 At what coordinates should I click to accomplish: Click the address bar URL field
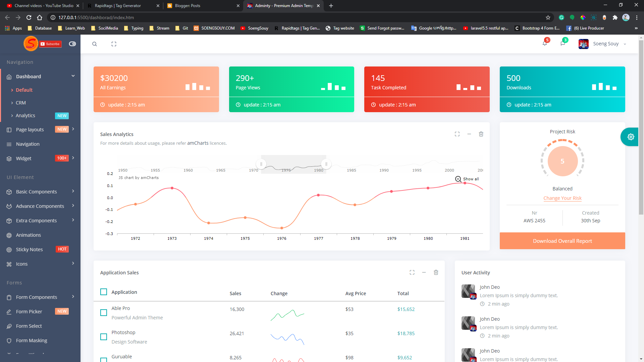pyautogui.click(x=295, y=17)
